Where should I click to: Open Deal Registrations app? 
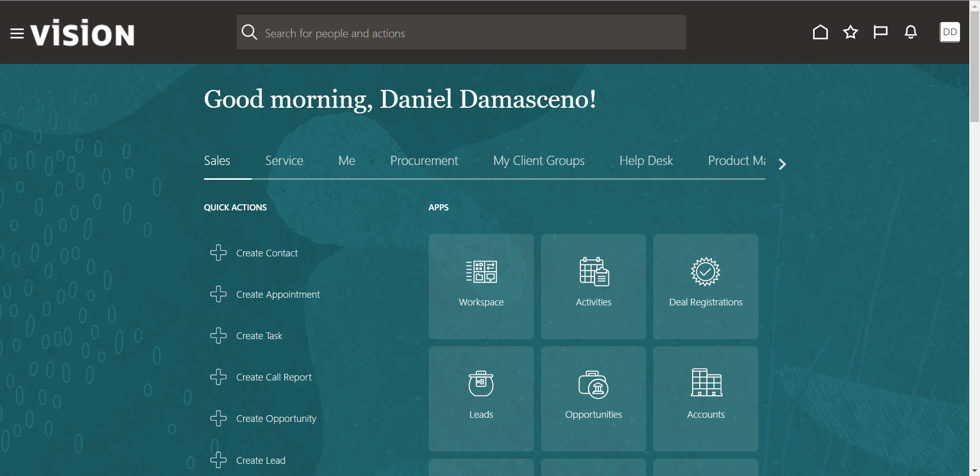click(x=705, y=286)
